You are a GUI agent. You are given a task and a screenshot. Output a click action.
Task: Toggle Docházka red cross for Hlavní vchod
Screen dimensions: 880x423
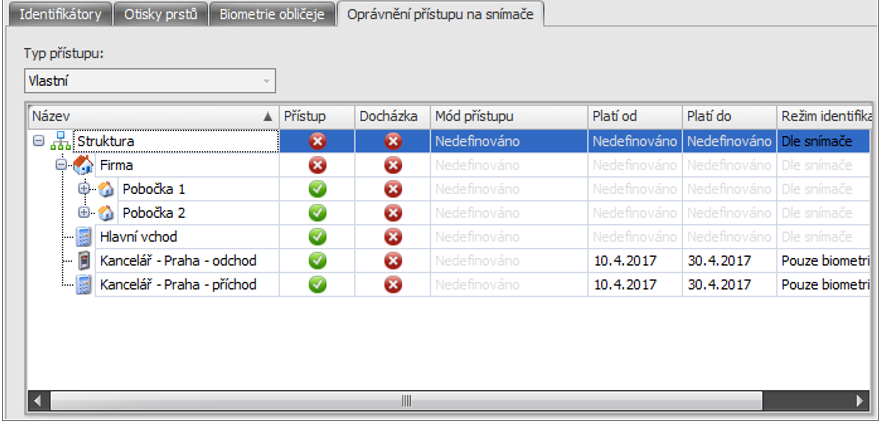[393, 237]
